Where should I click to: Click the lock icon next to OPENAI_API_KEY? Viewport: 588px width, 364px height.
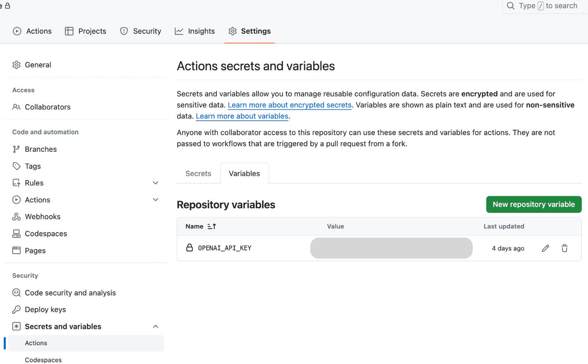(x=190, y=248)
